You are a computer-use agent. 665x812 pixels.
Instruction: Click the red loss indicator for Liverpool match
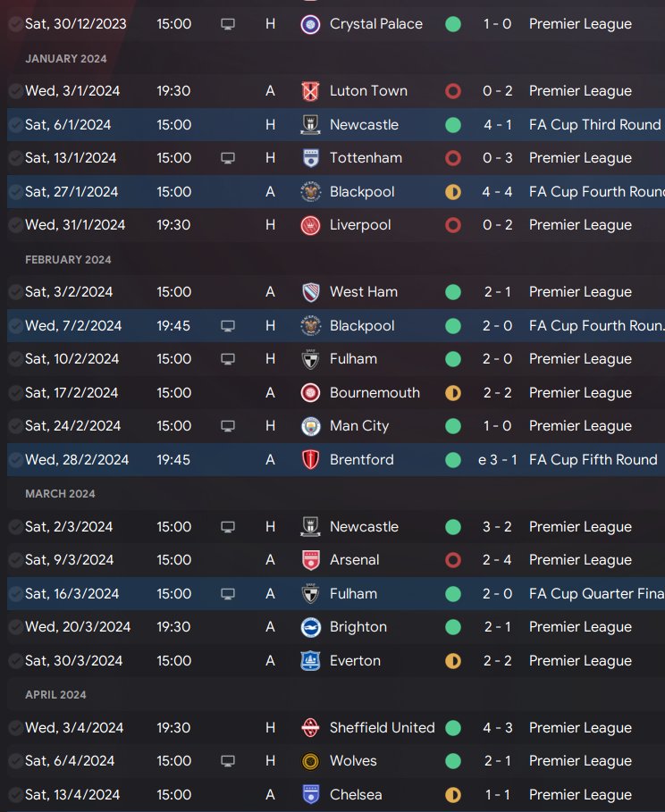[x=453, y=225]
